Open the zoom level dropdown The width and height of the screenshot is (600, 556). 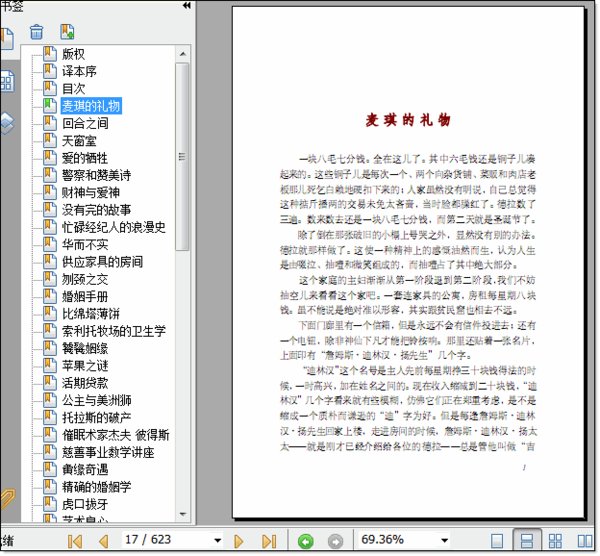point(444,540)
